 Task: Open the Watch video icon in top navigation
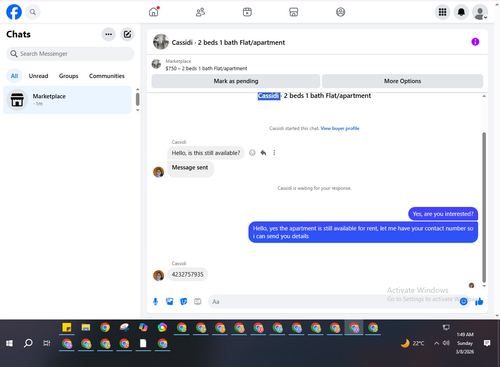pyautogui.click(x=247, y=12)
